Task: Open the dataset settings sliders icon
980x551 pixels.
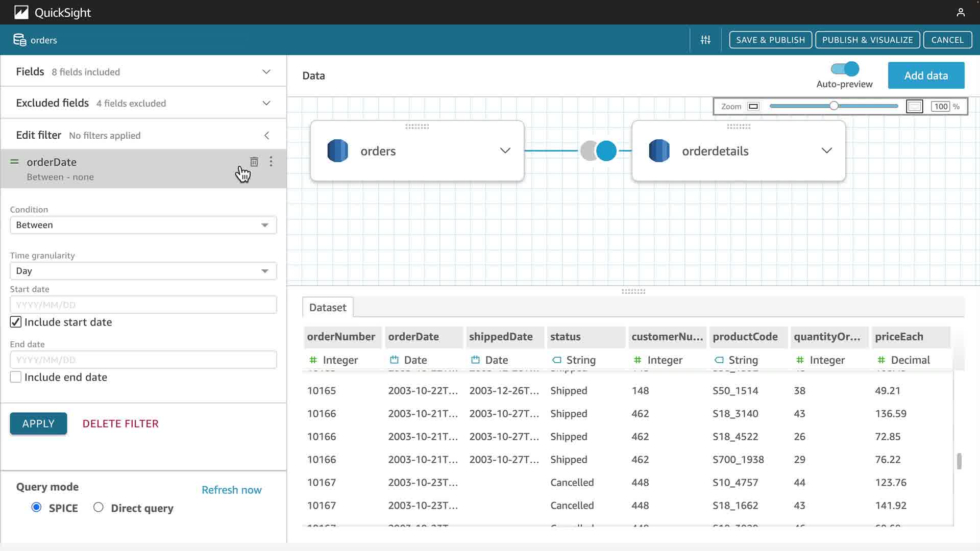Action: click(705, 40)
